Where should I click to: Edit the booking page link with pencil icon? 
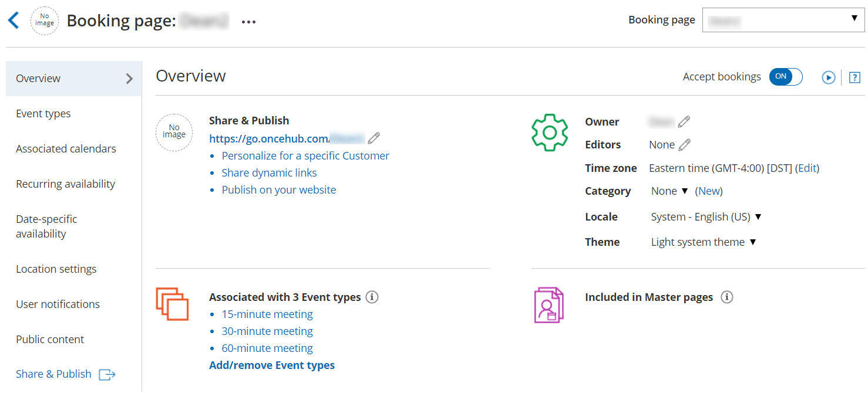pyautogui.click(x=374, y=138)
